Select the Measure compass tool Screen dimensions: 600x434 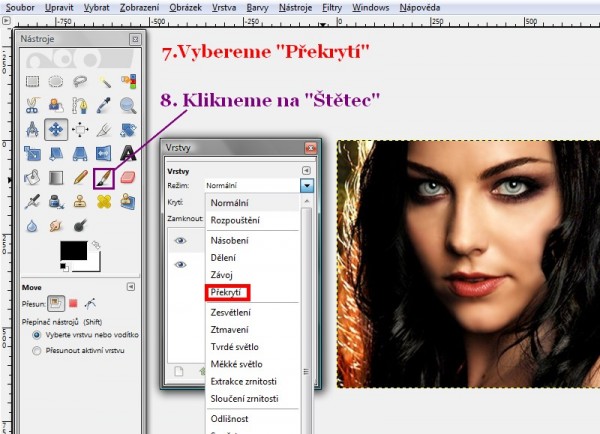(x=33, y=130)
